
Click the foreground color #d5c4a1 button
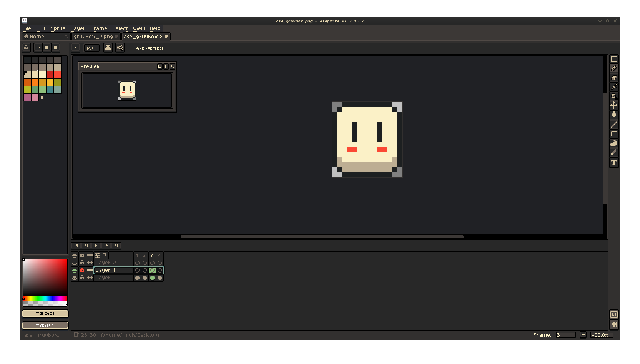[x=45, y=313]
